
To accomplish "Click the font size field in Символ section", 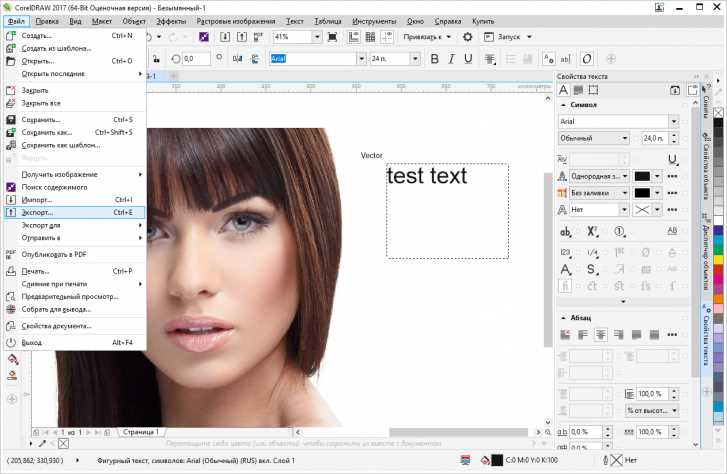I will [653, 138].
